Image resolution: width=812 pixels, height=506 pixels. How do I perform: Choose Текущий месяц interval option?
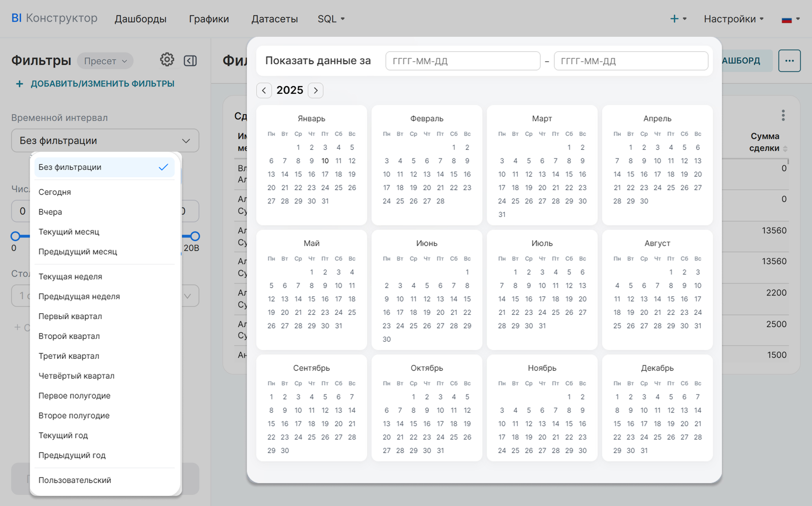click(69, 232)
